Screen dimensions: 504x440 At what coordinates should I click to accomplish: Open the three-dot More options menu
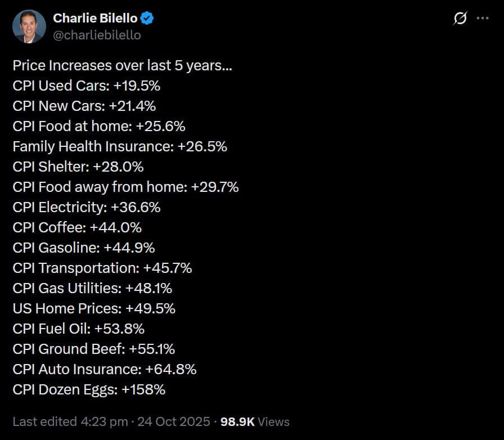483,19
